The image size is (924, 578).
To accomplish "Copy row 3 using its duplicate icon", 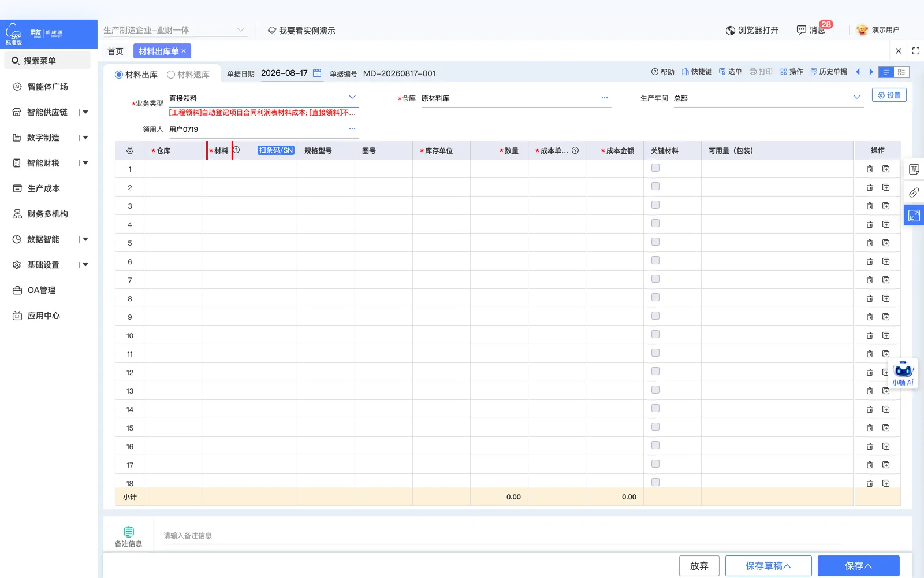I will 886,206.
